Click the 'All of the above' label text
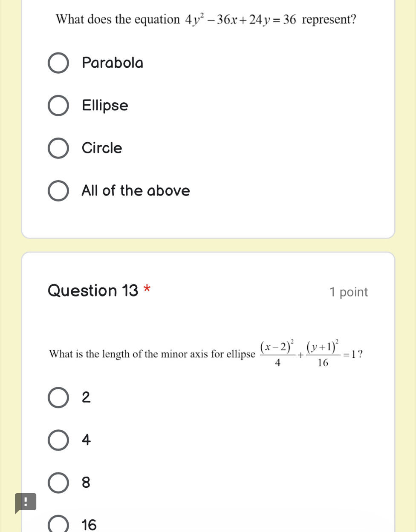416x532 pixels. click(136, 191)
